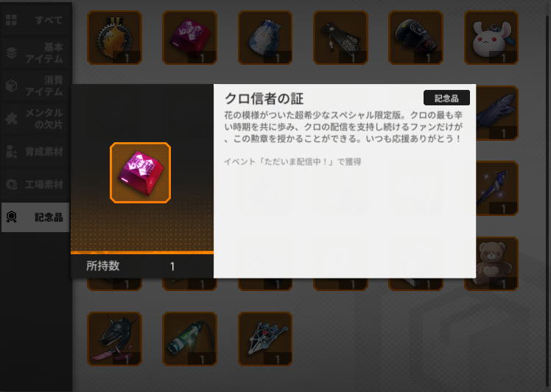Screen dimensions: 551x392
Task: Select the gear medal item icon
Action: click(115, 38)
